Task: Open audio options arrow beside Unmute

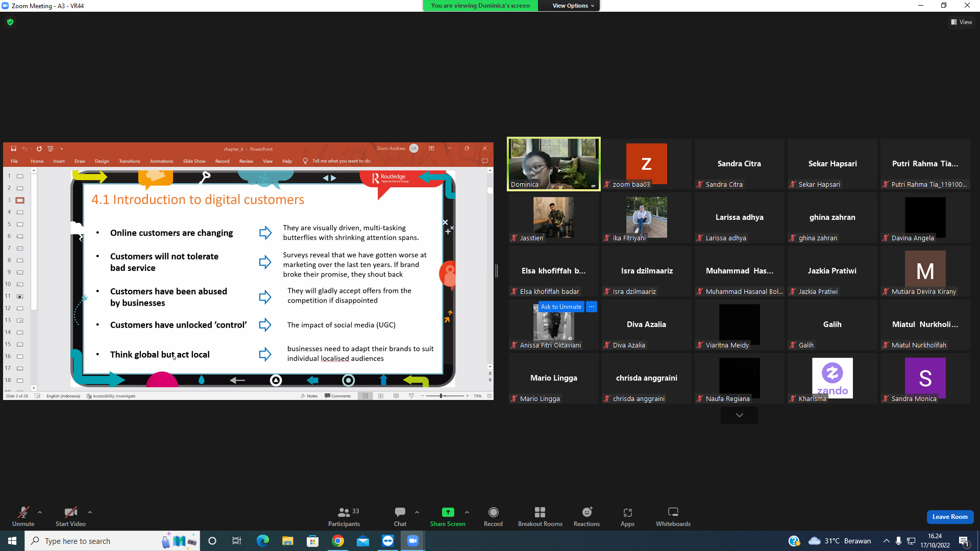Action: point(40,512)
